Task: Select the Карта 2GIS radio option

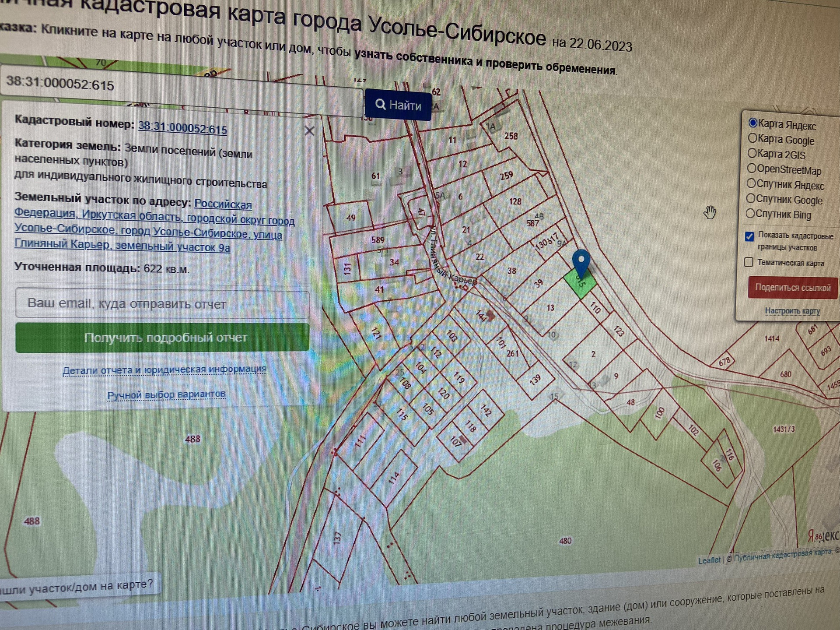Action: coord(752,153)
